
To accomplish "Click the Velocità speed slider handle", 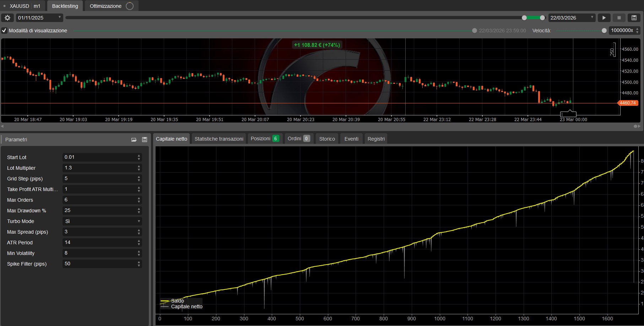I will point(604,31).
